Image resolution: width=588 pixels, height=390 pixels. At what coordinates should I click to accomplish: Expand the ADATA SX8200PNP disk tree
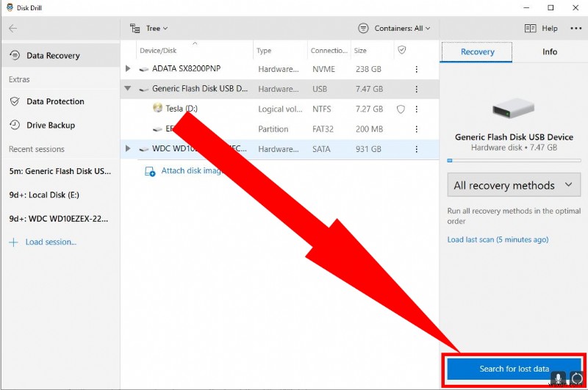tap(128, 69)
